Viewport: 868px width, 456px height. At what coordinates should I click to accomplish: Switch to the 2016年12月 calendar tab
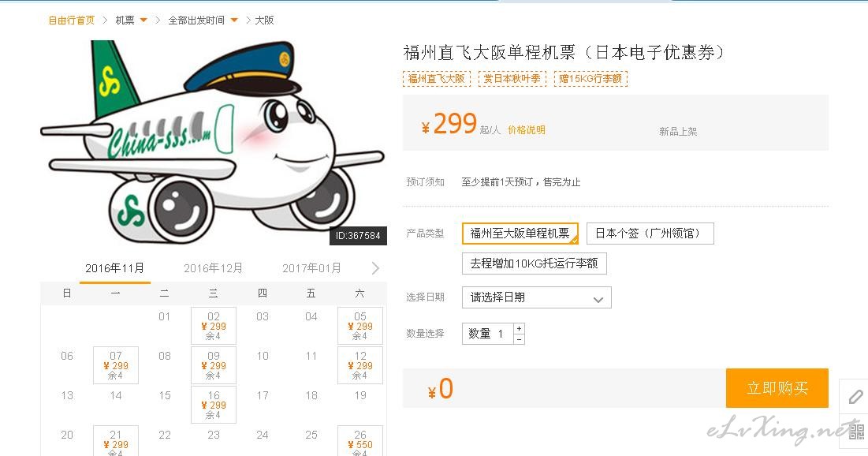(213, 268)
